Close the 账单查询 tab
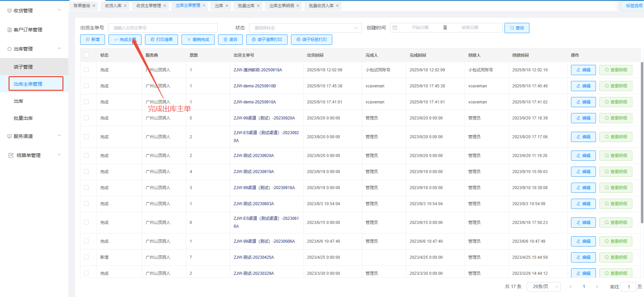Viewport: 644px width, 297px height. click(94, 6)
